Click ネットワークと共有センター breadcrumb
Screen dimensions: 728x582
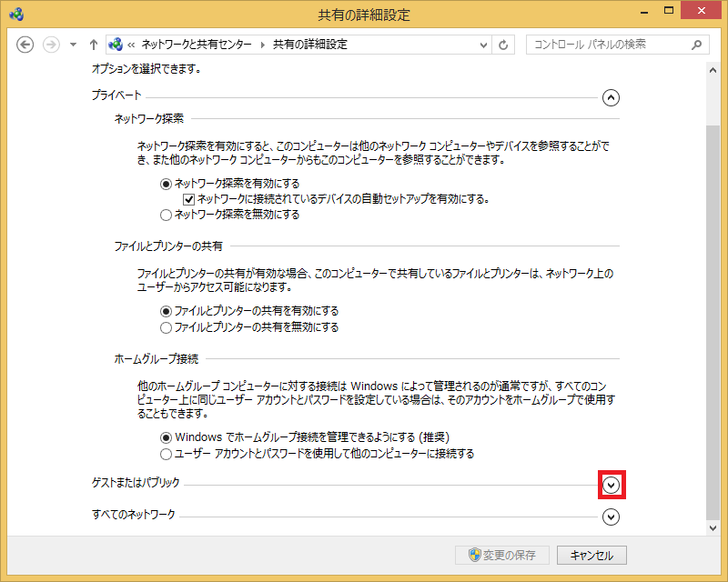(x=197, y=45)
